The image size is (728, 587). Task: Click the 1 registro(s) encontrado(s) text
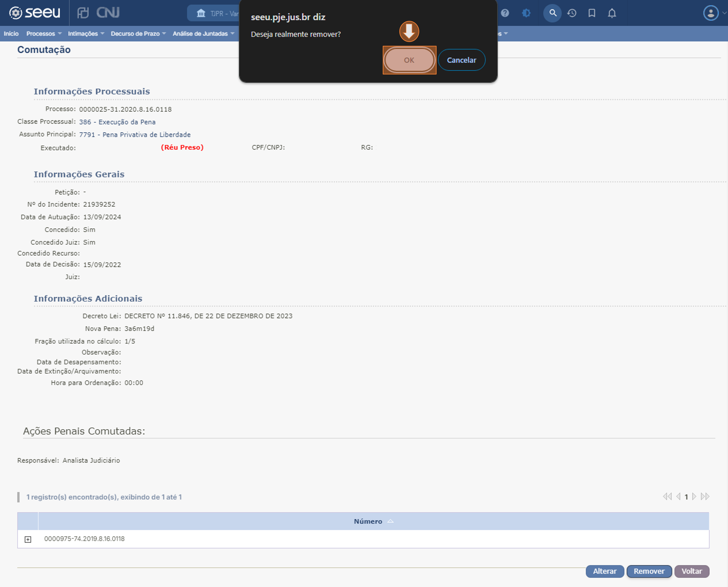(x=104, y=497)
